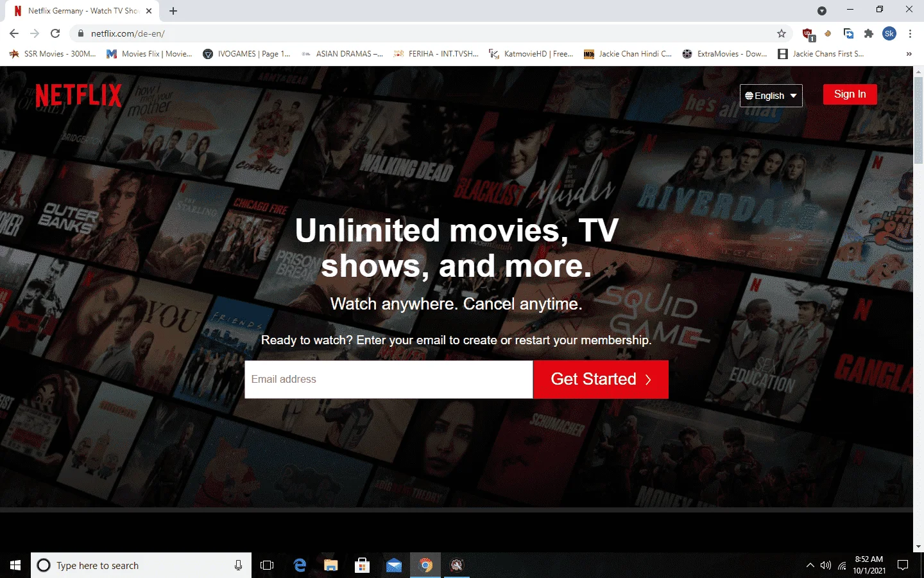The image size is (924, 578).
Task: Go back in browser history
Action: [14, 33]
